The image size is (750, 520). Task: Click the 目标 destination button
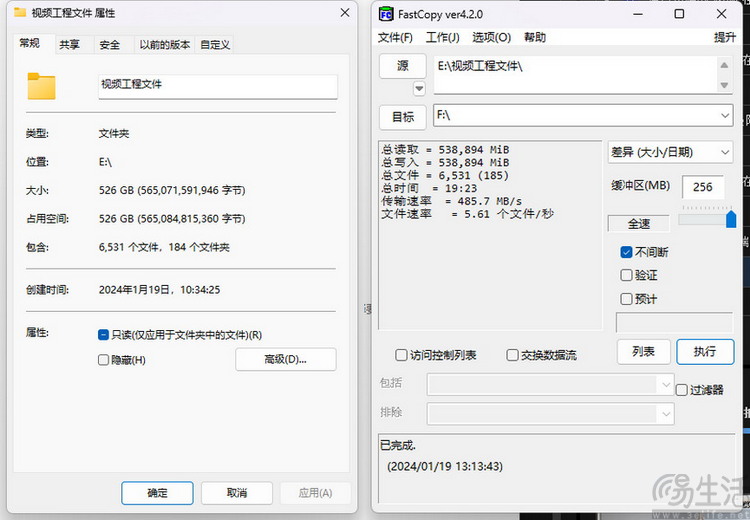403,117
